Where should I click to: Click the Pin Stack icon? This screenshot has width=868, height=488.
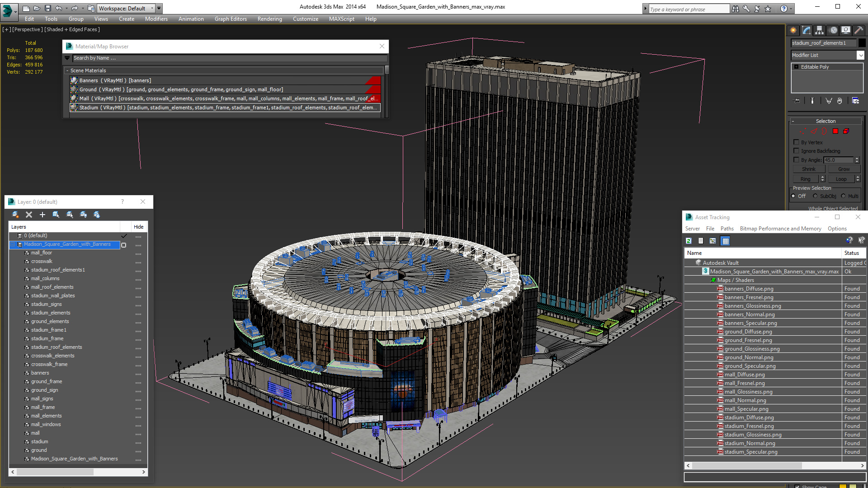pos(797,101)
